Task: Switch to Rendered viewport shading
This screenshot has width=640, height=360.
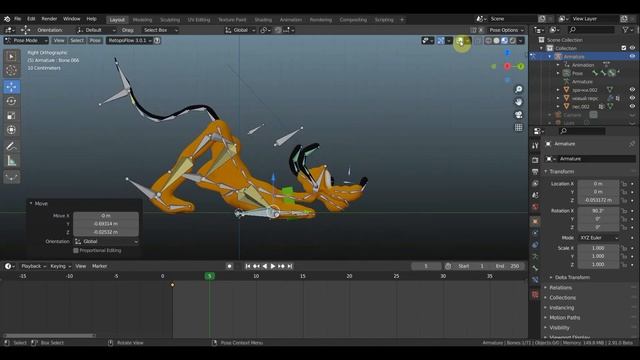Action: pyautogui.click(x=513, y=40)
